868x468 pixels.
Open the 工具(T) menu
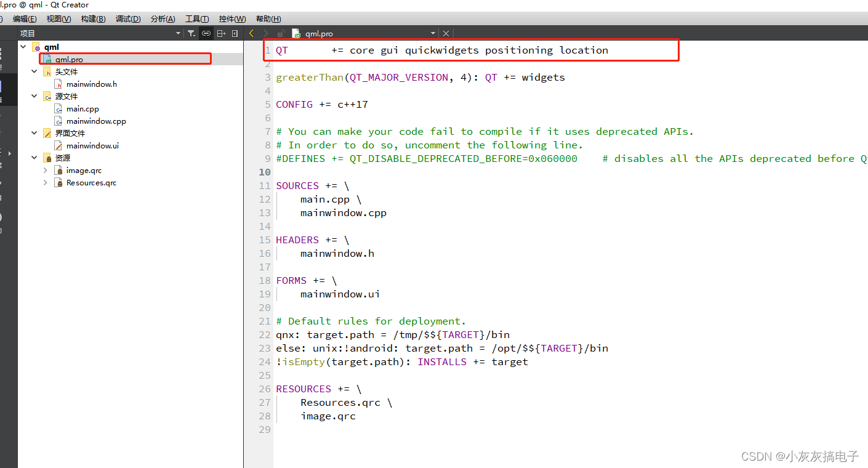(197, 19)
